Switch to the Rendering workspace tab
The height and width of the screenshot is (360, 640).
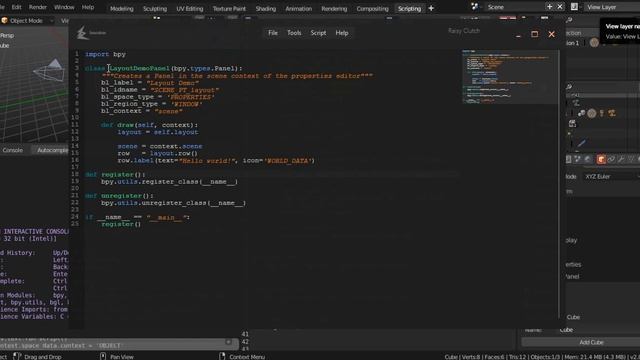click(334, 9)
